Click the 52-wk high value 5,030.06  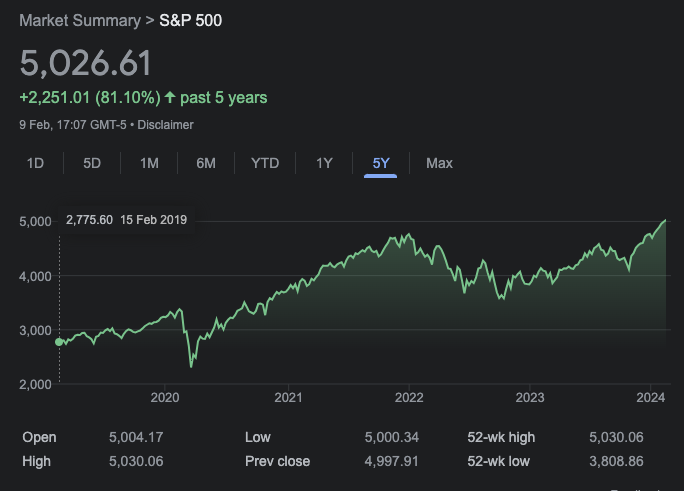(x=616, y=437)
